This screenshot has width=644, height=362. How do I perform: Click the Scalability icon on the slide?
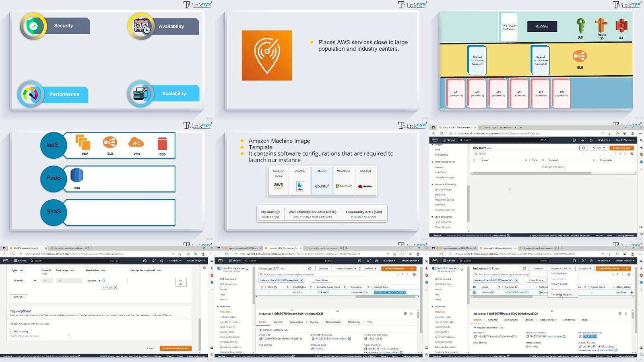[x=140, y=94]
